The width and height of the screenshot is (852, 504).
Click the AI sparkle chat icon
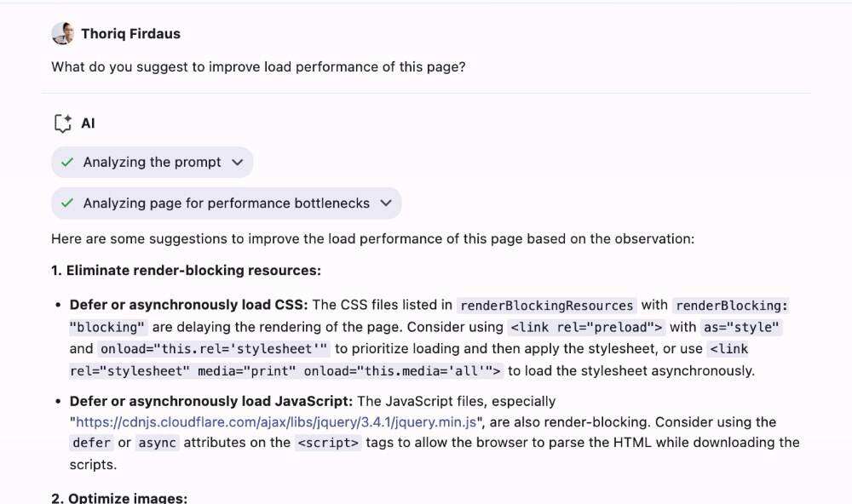[62, 123]
